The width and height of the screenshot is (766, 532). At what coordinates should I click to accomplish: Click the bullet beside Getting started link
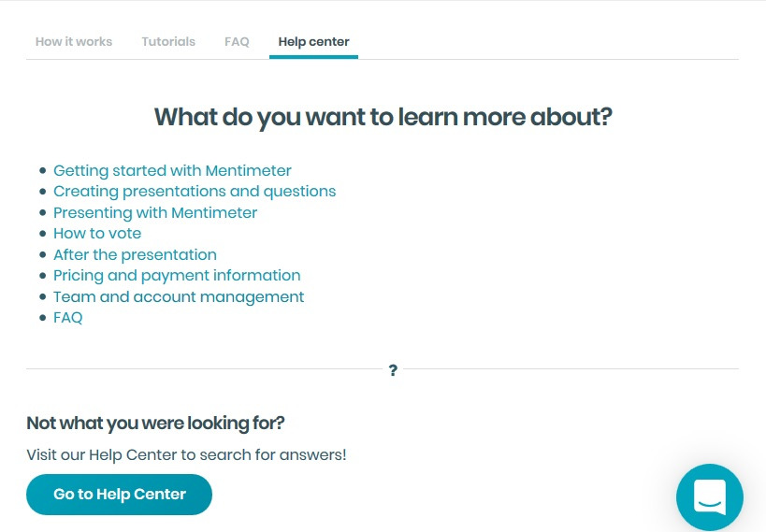tap(42, 171)
